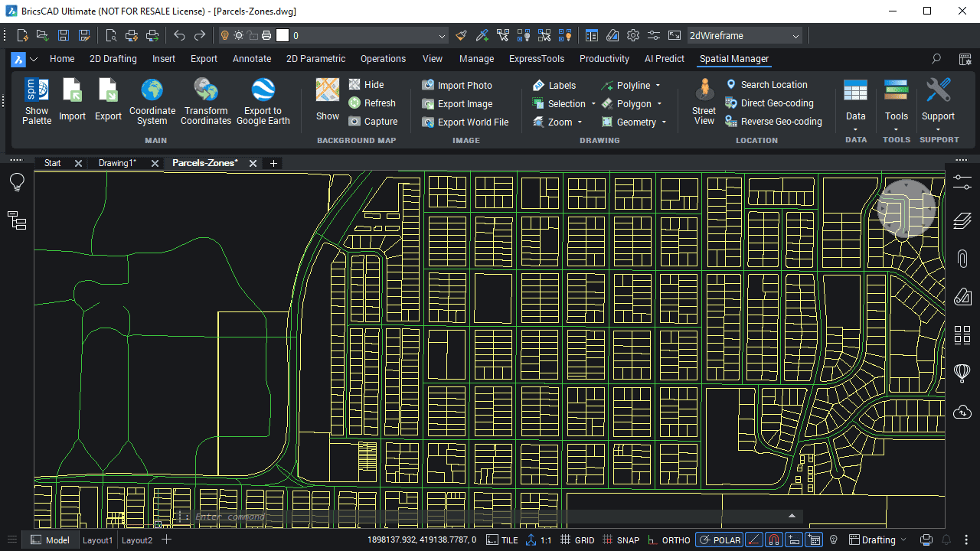Switch to the Drawing1 document tab
This screenshot has width=980, height=551.
click(x=117, y=163)
